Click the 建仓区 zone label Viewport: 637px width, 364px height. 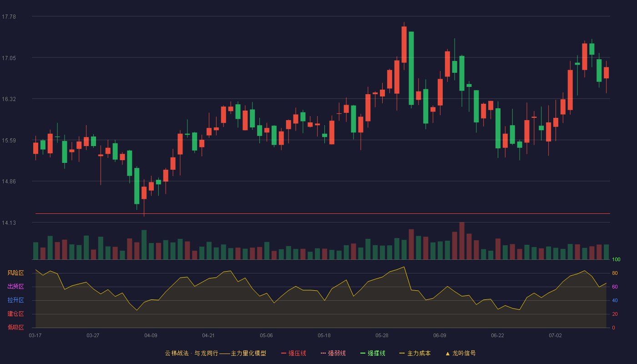pos(15,314)
